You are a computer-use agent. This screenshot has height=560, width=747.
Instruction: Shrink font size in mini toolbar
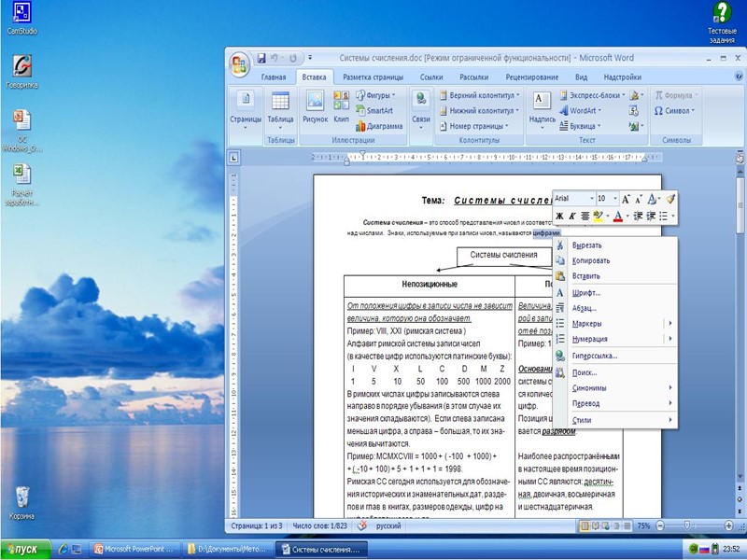[639, 199]
